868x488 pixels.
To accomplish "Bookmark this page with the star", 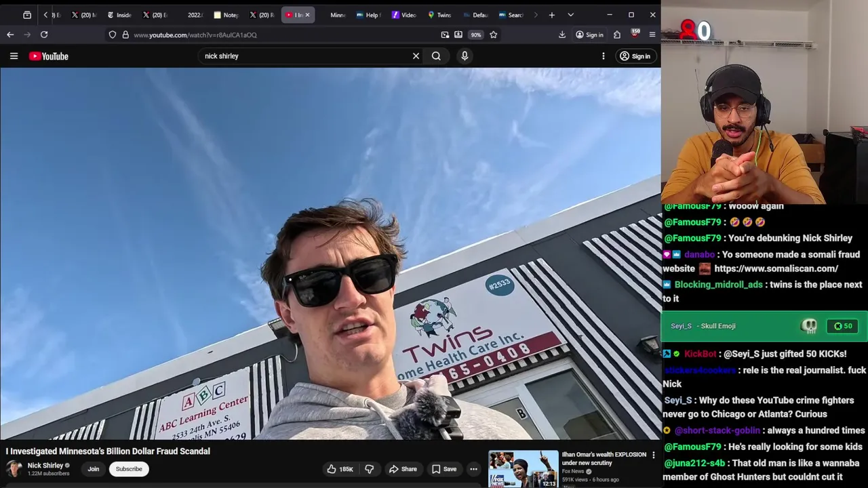I will 494,35.
